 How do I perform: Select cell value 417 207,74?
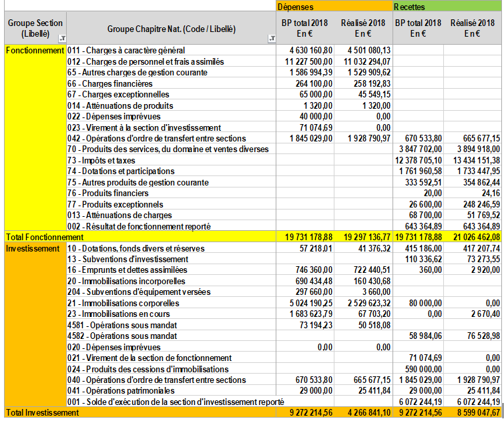481,248
